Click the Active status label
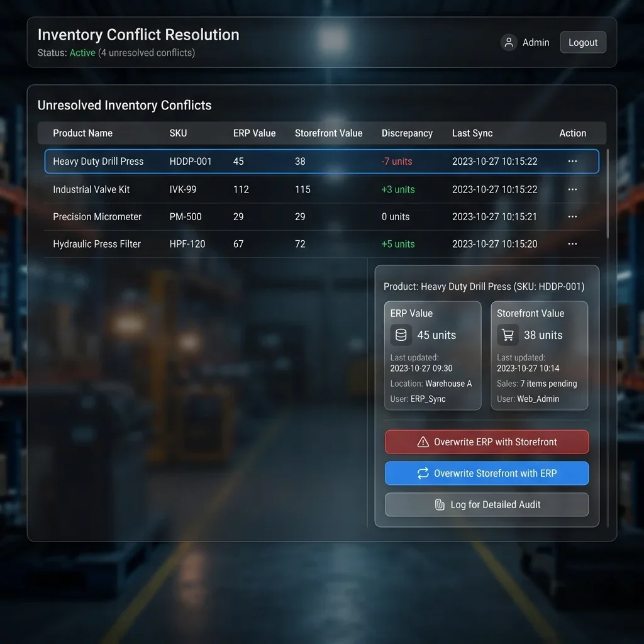Image resolution: width=644 pixels, height=644 pixels. (82, 53)
